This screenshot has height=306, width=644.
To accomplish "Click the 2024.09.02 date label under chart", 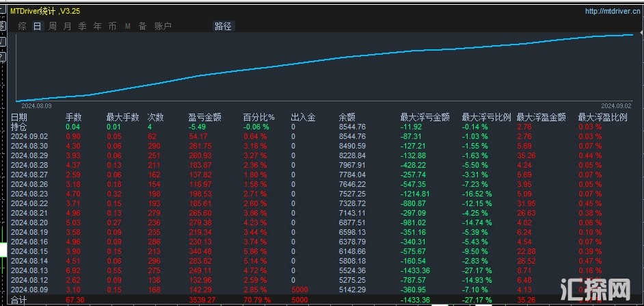I will (616, 106).
